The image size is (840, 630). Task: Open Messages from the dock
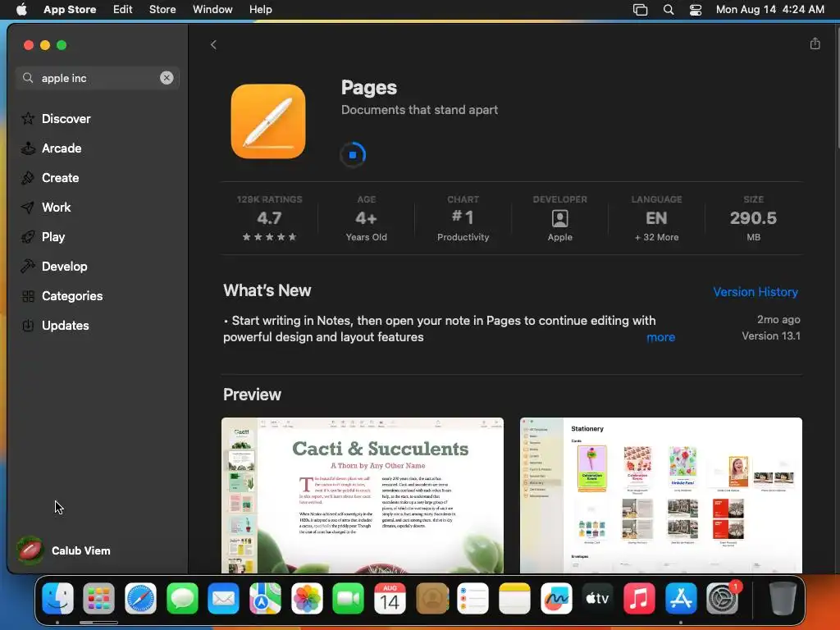tap(182, 598)
